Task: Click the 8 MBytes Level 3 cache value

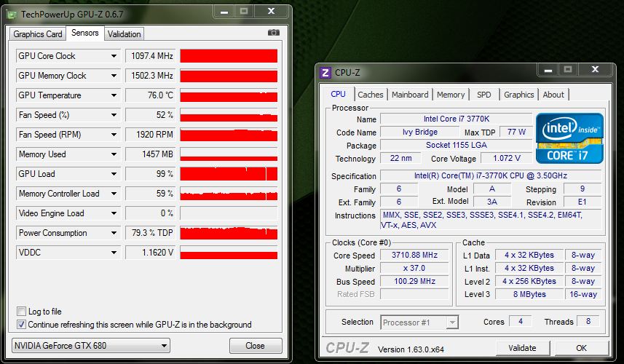Action: [x=529, y=294]
